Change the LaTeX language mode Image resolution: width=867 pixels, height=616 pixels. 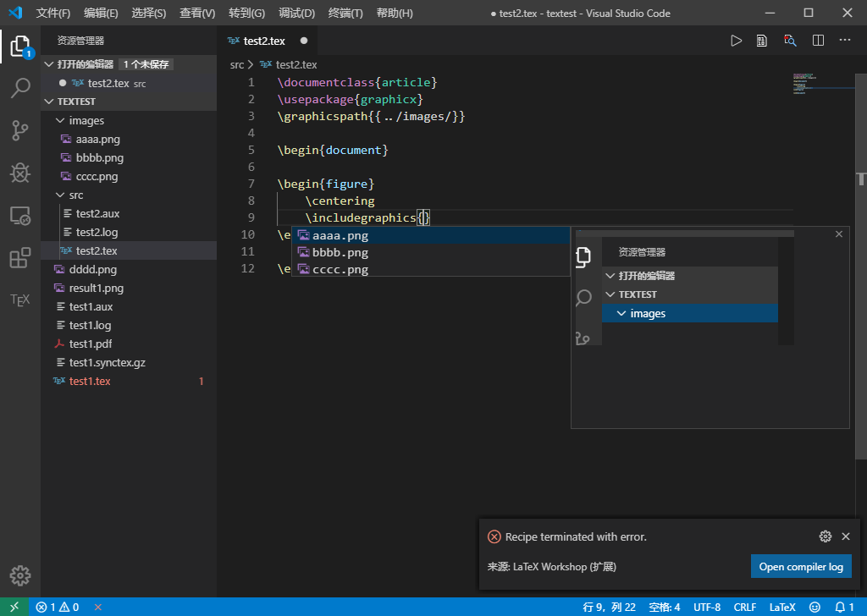tap(781, 608)
